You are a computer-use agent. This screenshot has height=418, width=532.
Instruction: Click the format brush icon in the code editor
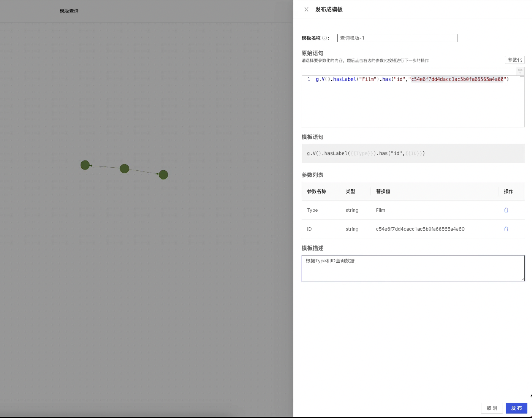tap(520, 71)
